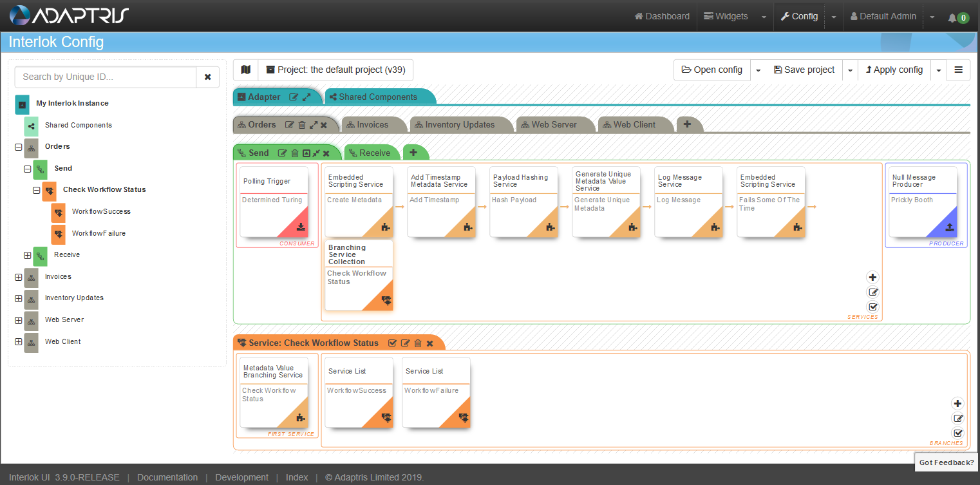
Task: Click the Adaptris logo
Action: pos(70,15)
